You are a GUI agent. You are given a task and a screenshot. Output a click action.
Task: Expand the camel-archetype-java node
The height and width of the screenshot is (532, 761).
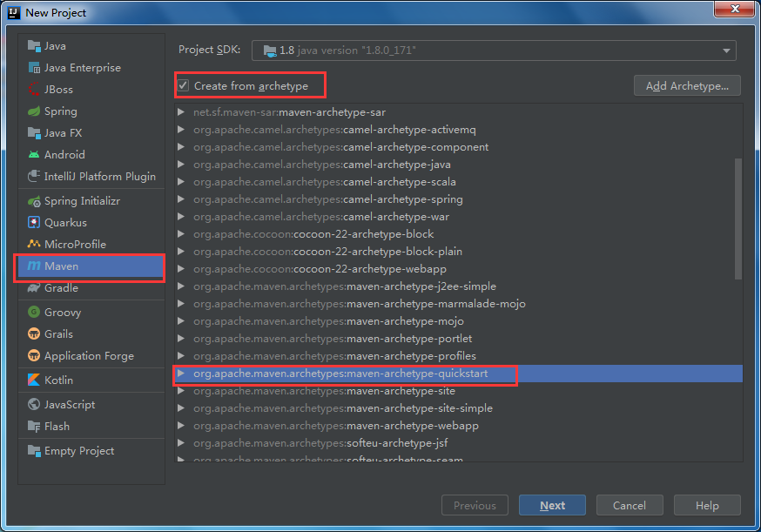(181, 165)
